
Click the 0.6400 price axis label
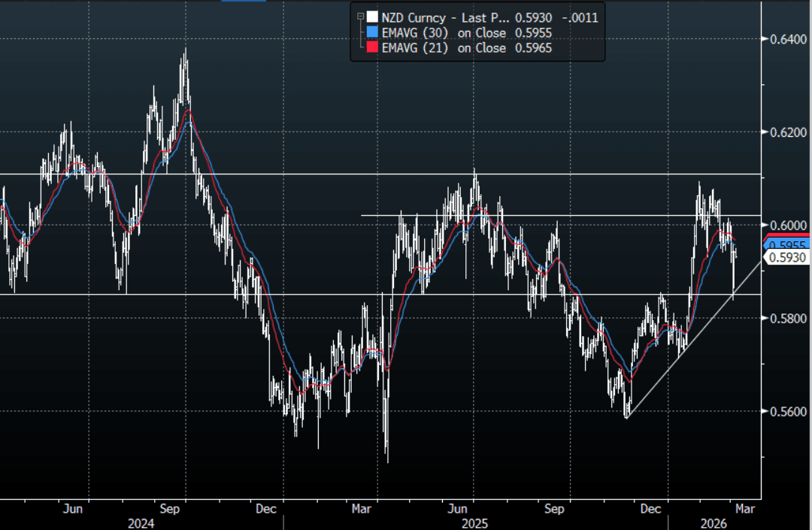click(x=786, y=39)
